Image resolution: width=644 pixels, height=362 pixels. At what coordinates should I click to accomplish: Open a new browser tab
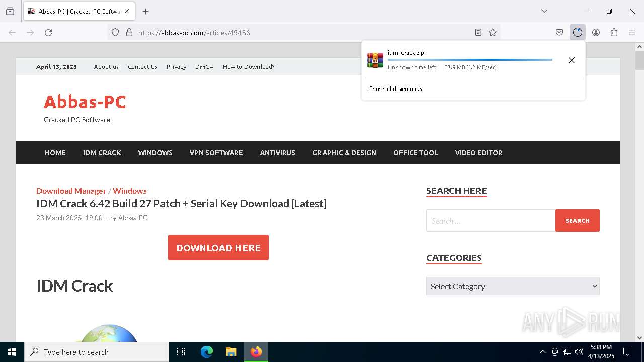point(146,11)
